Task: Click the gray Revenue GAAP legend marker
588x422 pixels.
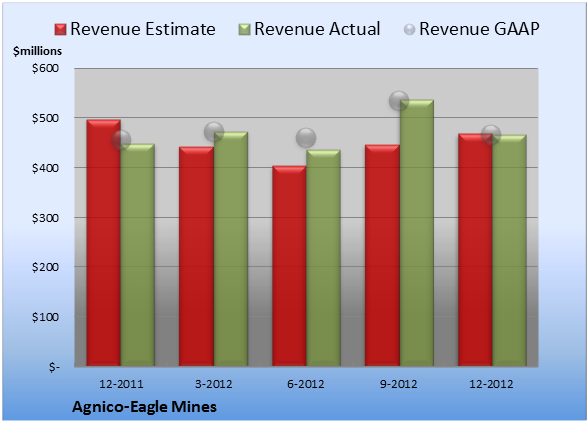Action: click(410, 30)
